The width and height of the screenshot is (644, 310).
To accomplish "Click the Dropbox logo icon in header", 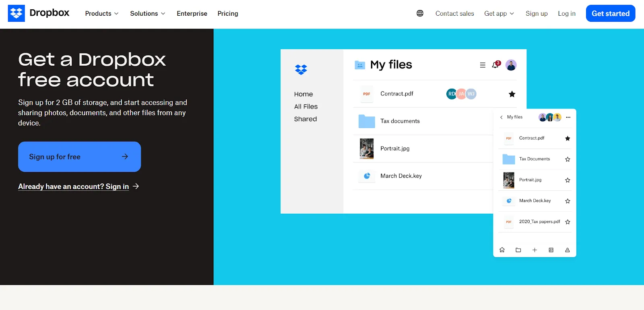I will tap(17, 13).
